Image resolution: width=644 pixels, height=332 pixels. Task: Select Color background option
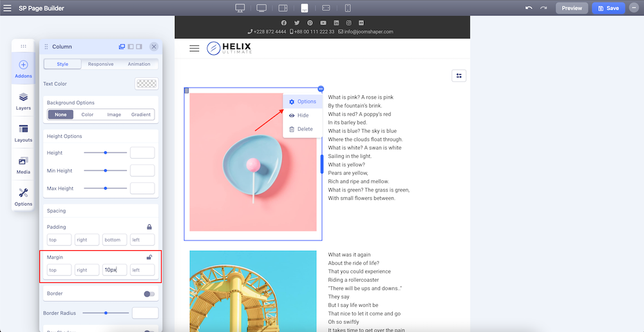(88, 115)
